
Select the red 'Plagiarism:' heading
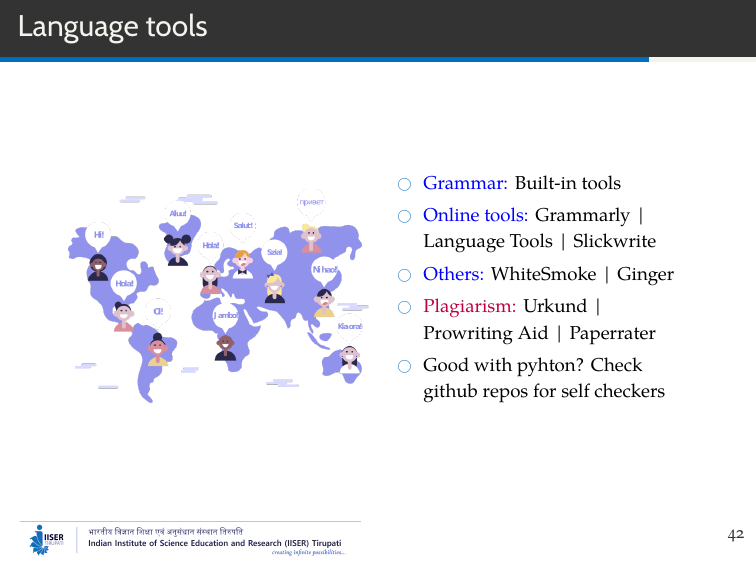click(x=470, y=307)
